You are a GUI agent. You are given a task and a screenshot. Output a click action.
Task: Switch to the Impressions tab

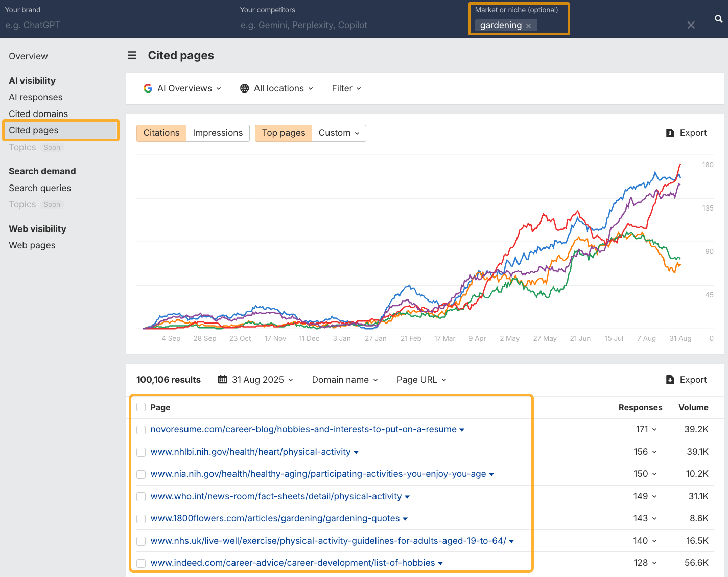click(218, 133)
